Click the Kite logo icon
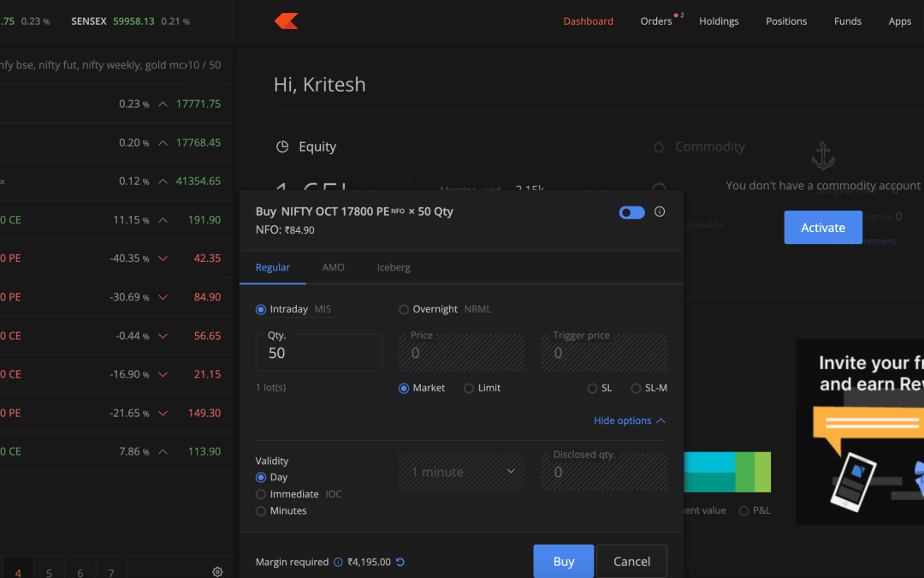Viewport: 924px width, 578px height. pos(287,21)
